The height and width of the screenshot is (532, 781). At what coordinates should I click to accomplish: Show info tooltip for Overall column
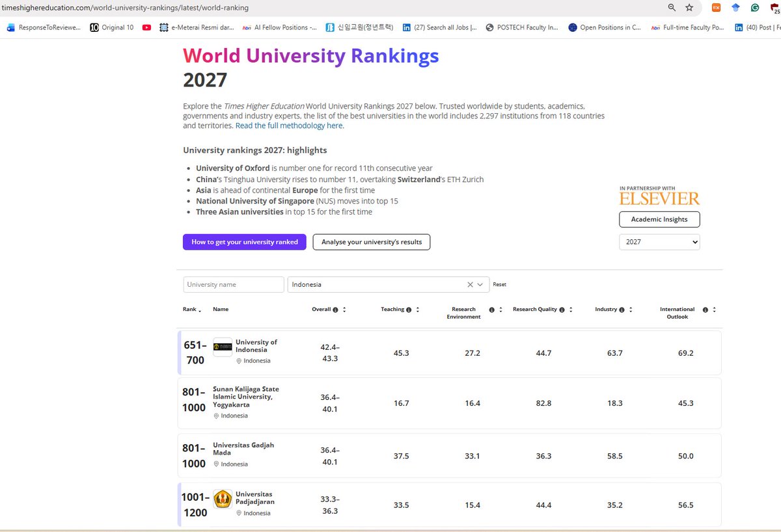coord(335,310)
